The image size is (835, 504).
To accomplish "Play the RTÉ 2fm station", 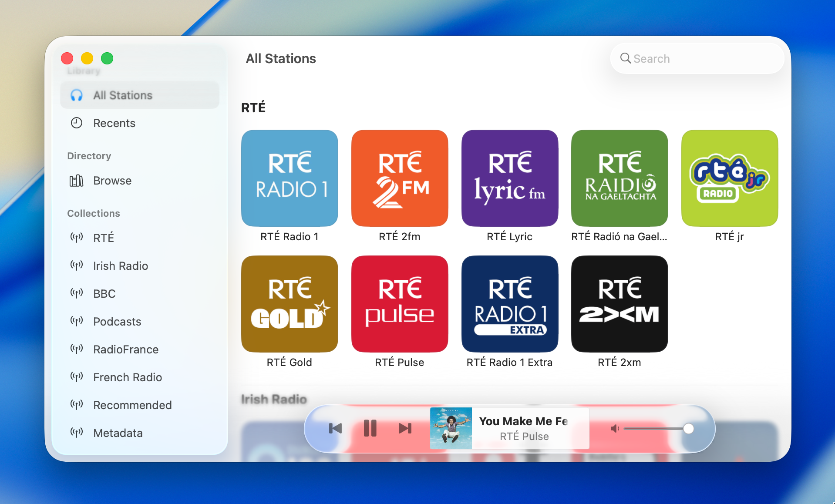I will click(400, 178).
